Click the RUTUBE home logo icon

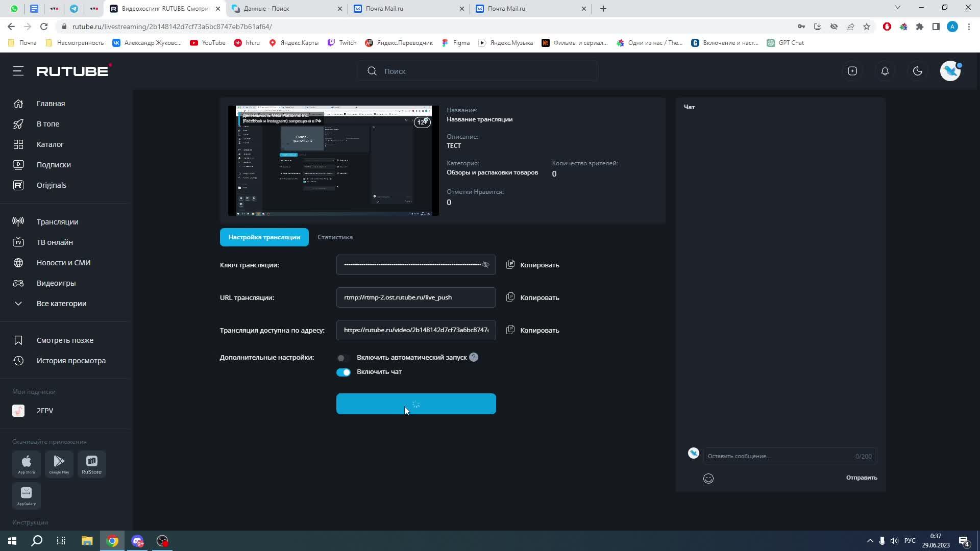coord(73,70)
